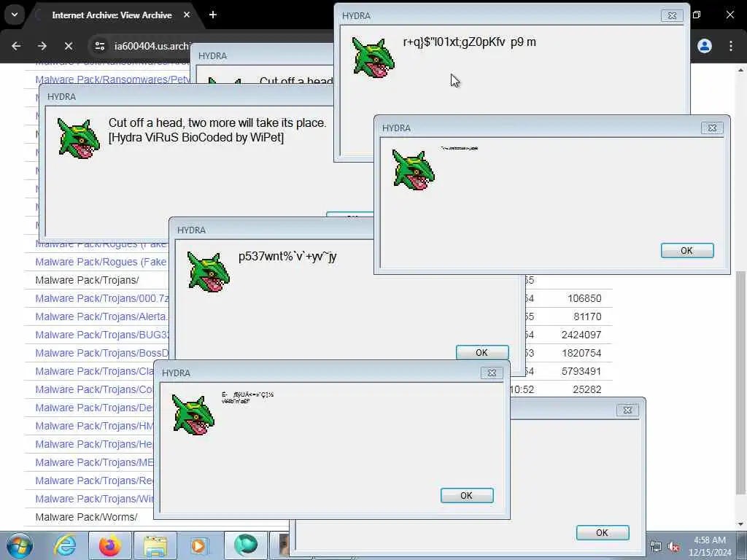Viewport: 747px width, 560px height.
Task: Open the Windows Start menu
Action: (x=19, y=545)
